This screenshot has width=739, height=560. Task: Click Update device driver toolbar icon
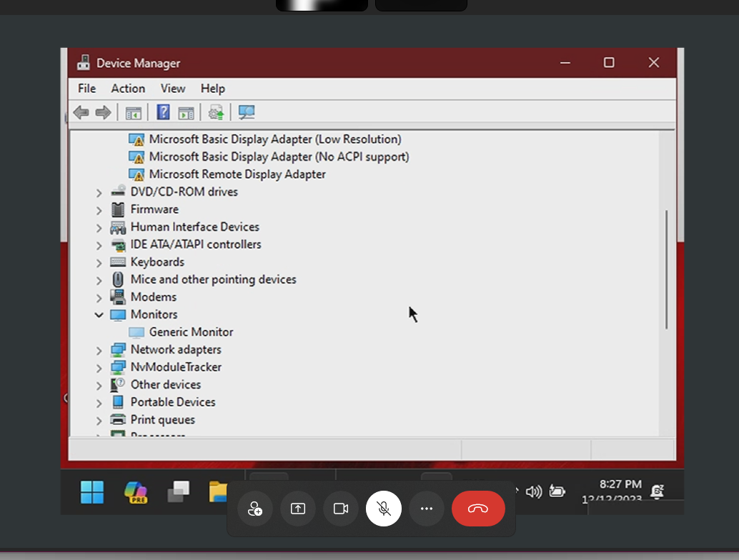coord(216,112)
